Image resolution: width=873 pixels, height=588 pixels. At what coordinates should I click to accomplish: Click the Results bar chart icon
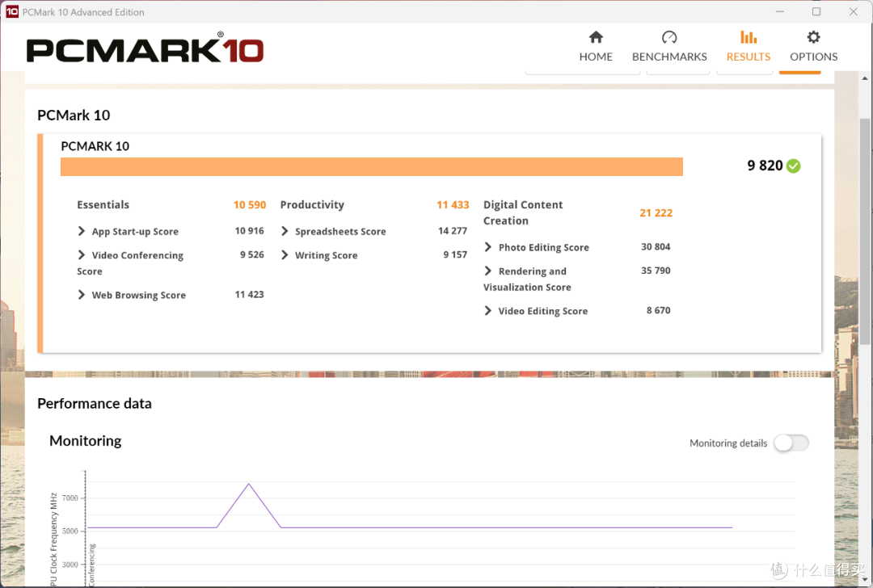tap(749, 37)
